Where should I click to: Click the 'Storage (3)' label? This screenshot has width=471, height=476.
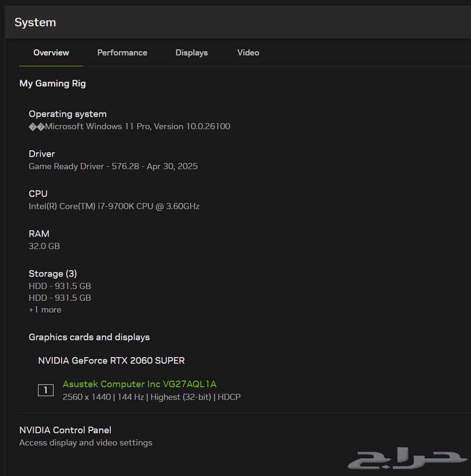tap(53, 274)
